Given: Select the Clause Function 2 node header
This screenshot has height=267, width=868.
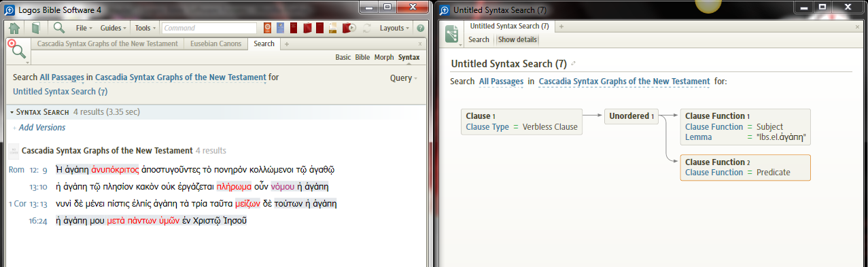Looking at the screenshot, I should point(717,162).
